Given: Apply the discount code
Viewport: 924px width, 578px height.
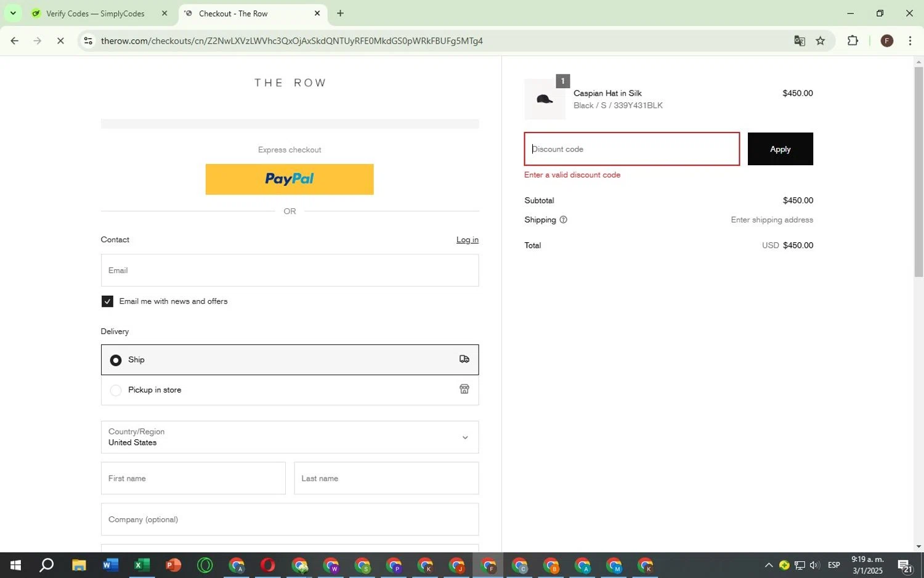Looking at the screenshot, I should point(780,149).
